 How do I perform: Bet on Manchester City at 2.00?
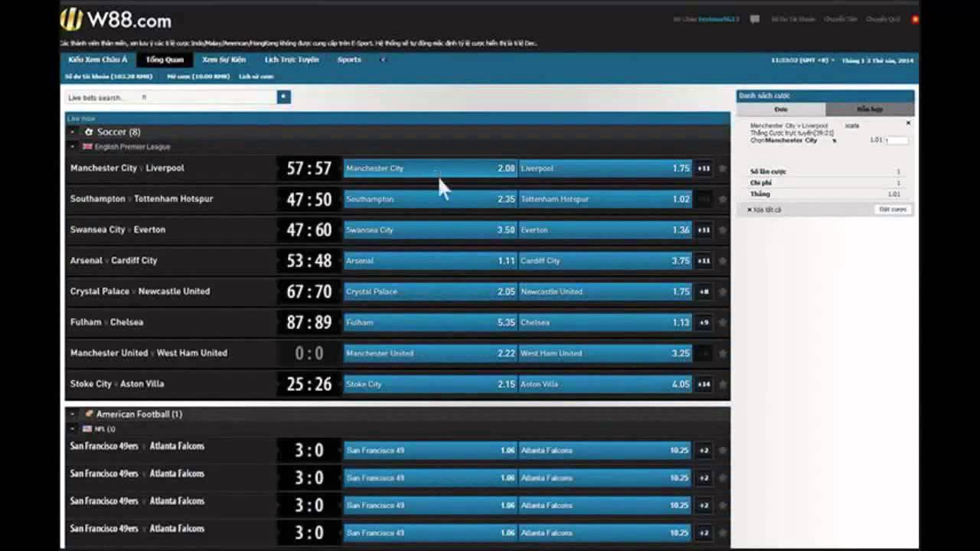pos(430,168)
